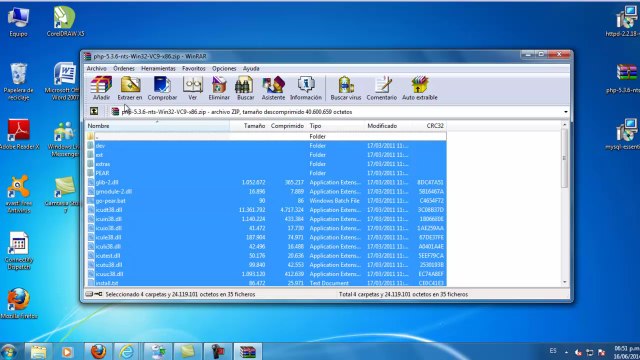Select the icuuc38.dll file
The image size is (640, 360).
(x=266, y=274)
